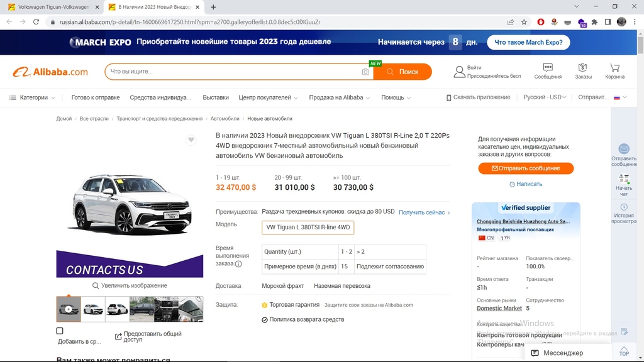Open the Выставки menu item

[x=216, y=97]
